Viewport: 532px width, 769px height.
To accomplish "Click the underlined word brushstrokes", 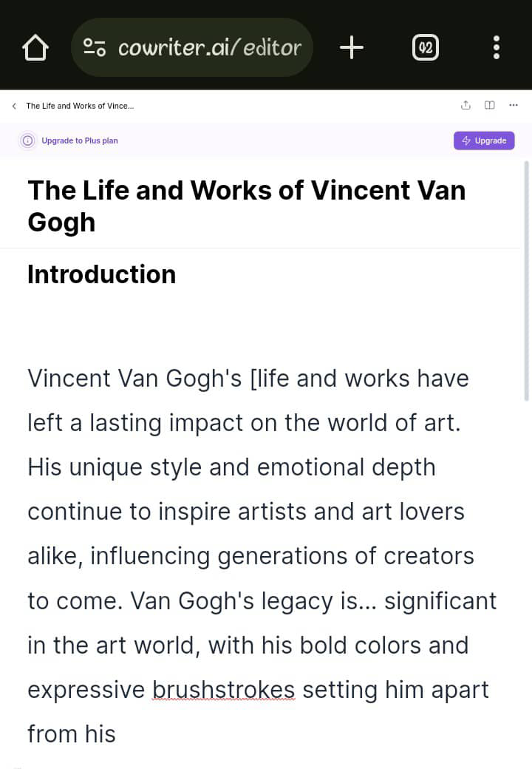I will click(x=223, y=690).
